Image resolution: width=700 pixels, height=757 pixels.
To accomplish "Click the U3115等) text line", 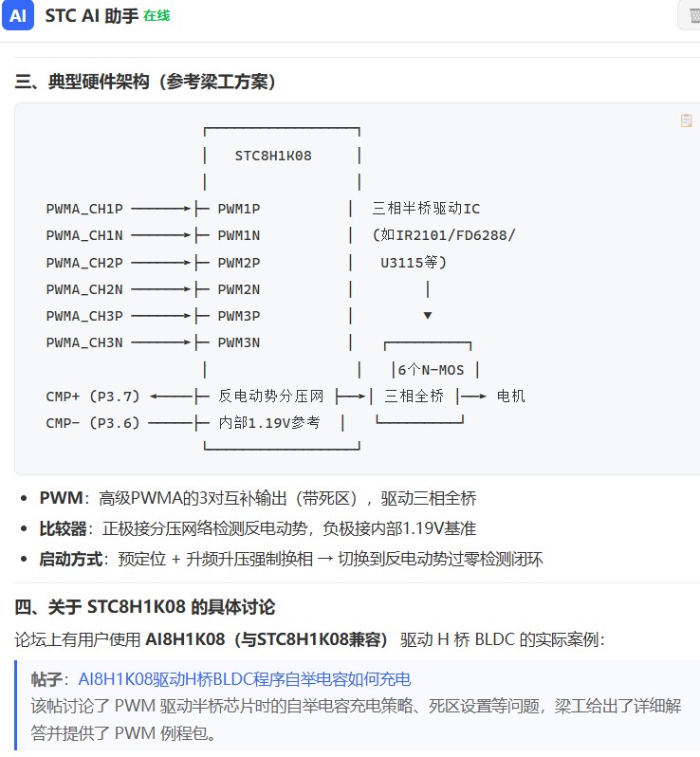I will 414,263.
